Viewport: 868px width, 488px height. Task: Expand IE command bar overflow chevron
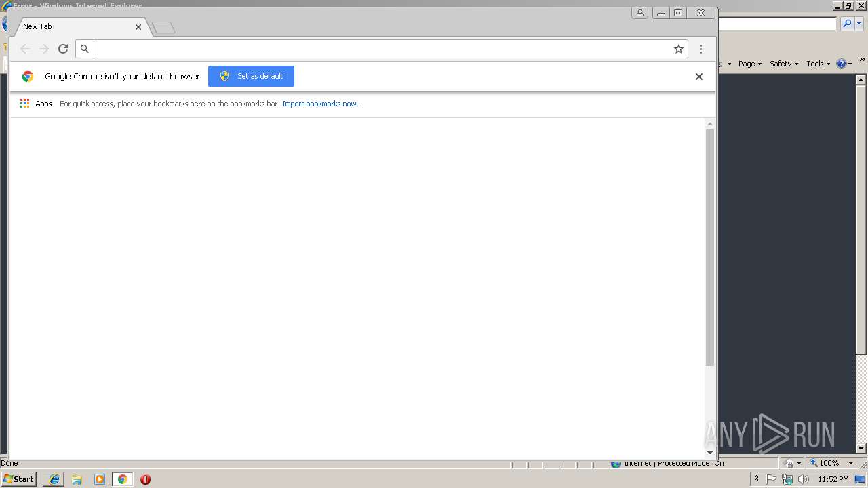[x=862, y=60]
